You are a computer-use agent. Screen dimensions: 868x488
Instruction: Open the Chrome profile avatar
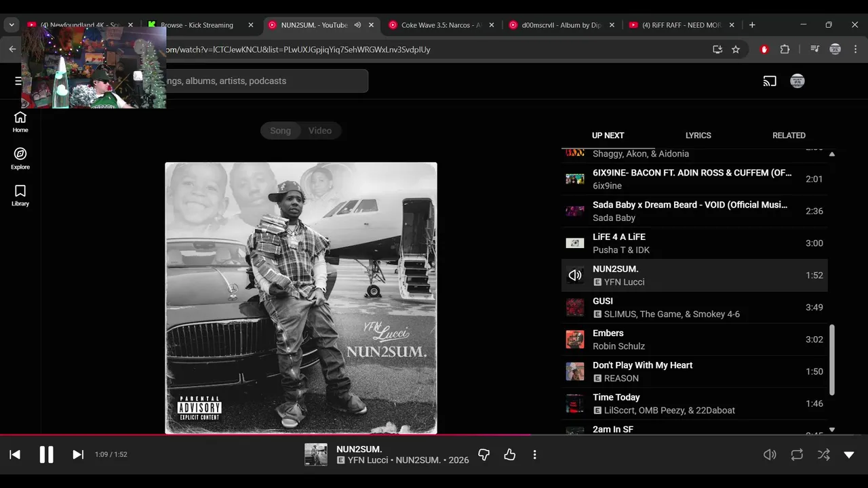coord(835,49)
